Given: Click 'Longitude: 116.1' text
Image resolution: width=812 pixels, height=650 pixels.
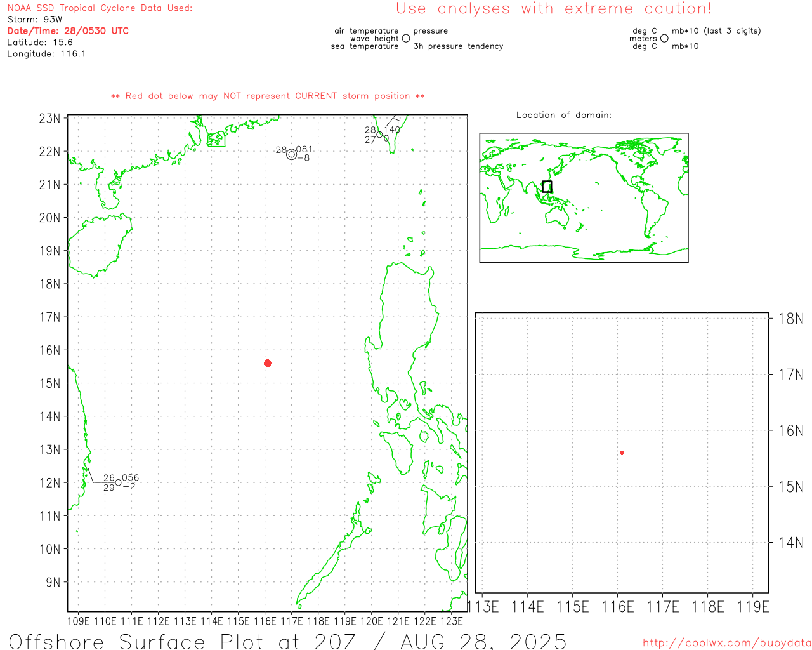Looking at the screenshot, I should click(46, 54).
